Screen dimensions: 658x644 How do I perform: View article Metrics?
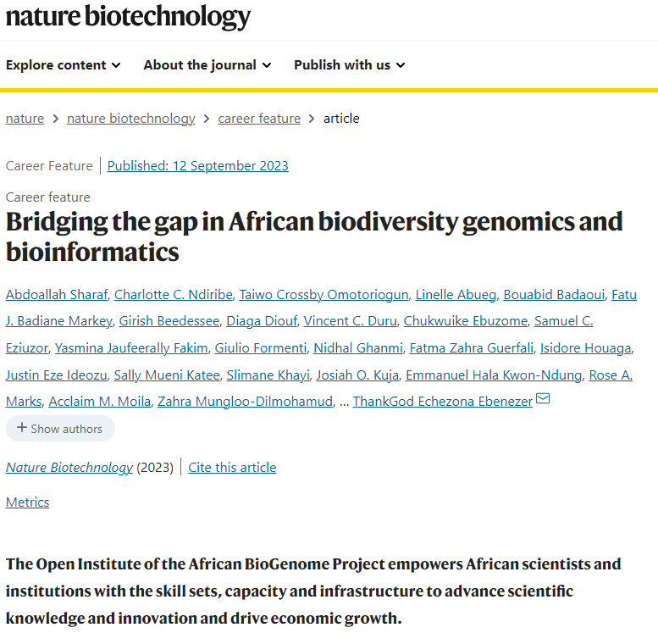pos(27,502)
